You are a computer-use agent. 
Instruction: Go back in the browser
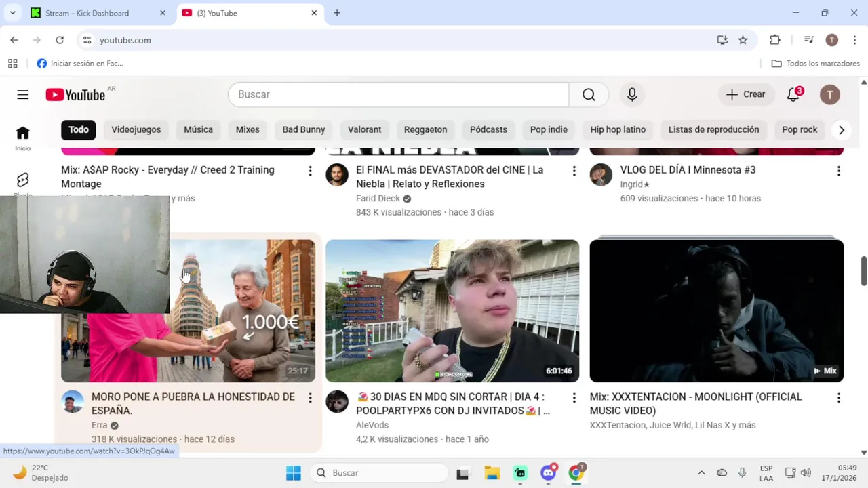click(14, 40)
